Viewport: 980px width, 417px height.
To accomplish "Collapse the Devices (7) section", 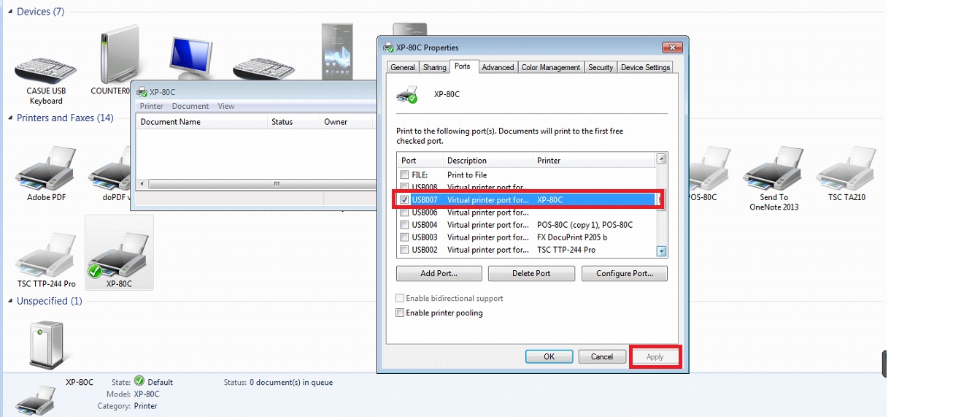I will coord(10,12).
